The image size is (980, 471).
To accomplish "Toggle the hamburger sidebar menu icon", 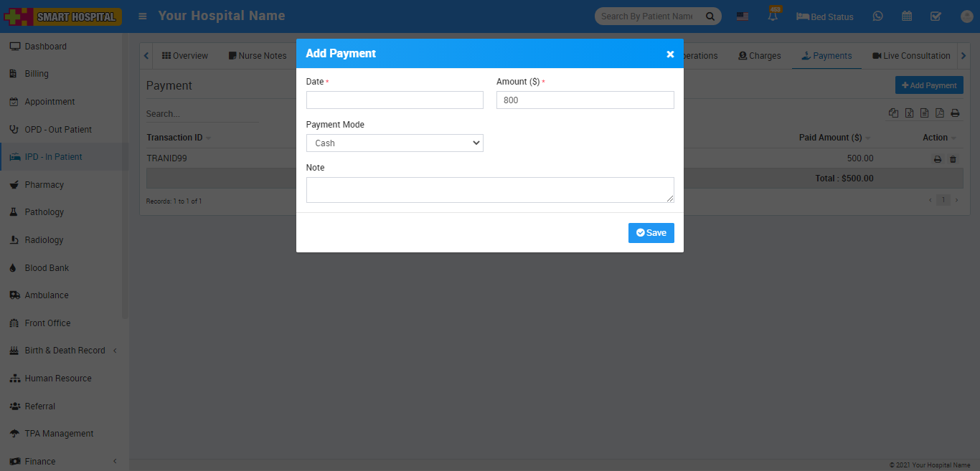I will pos(143,16).
